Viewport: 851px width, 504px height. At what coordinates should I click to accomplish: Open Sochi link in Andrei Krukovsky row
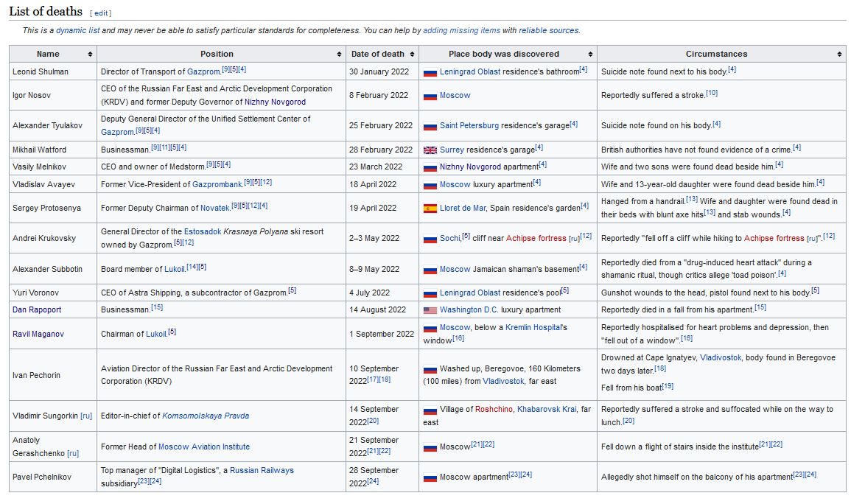pos(450,238)
